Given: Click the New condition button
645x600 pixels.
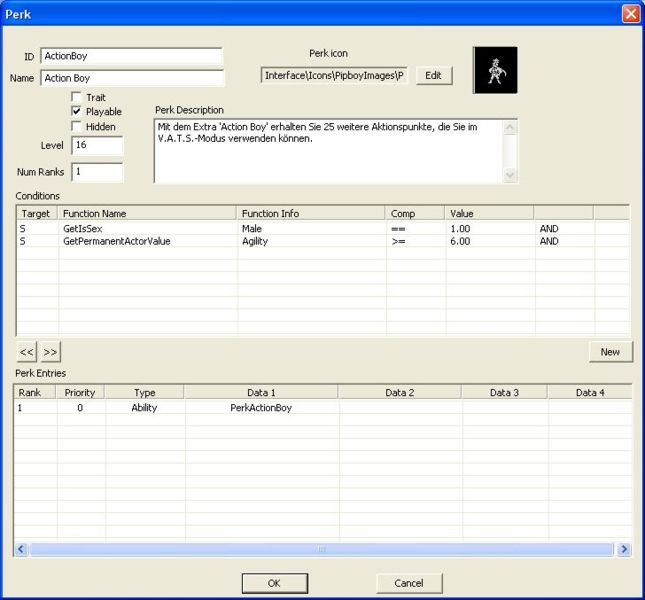Looking at the screenshot, I should tap(610, 352).
